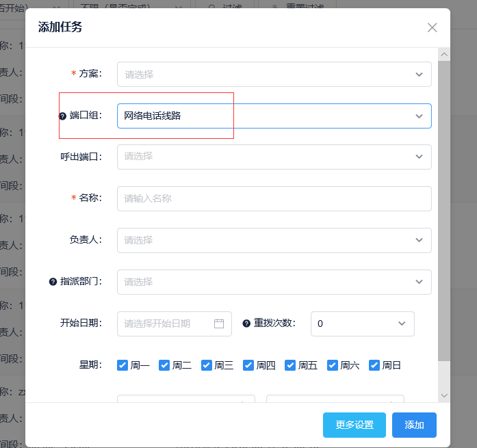This screenshot has height=448, width=477.
Task: Click the 名称 input field
Action: coord(274,198)
